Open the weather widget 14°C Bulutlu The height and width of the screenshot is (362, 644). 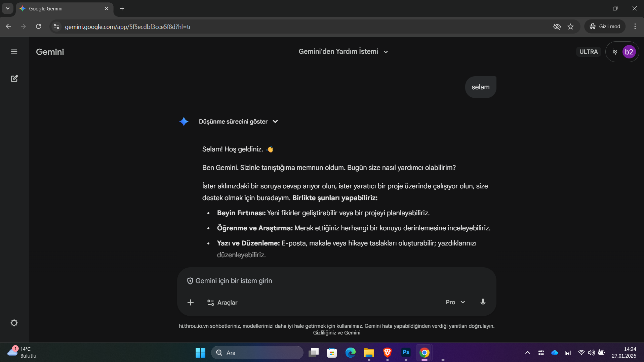22,353
